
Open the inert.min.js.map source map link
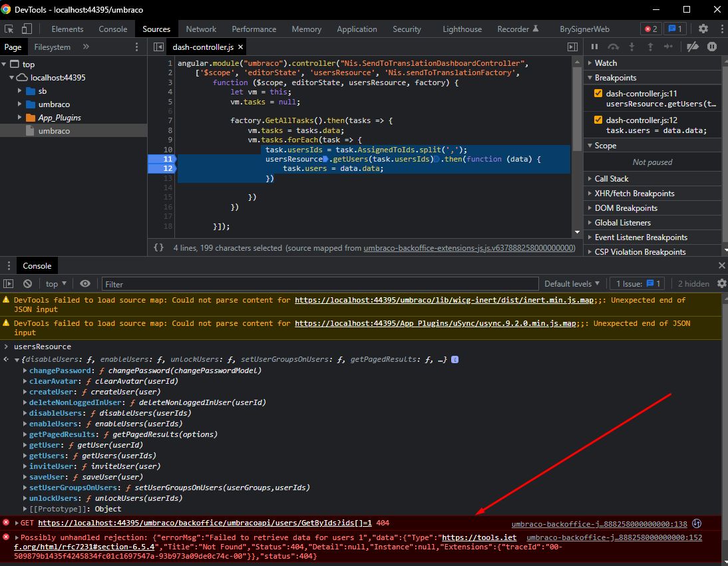[445, 300]
